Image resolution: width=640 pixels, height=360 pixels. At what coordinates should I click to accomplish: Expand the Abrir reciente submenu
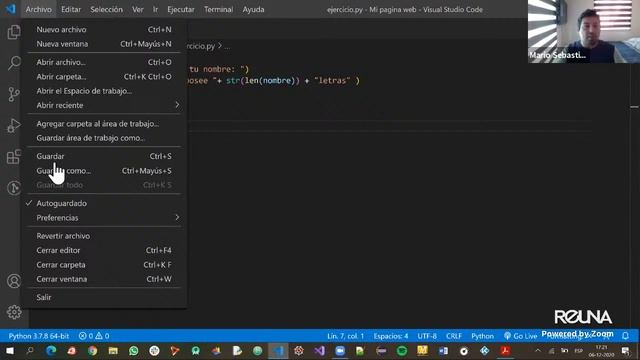pyautogui.click(x=104, y=105)
